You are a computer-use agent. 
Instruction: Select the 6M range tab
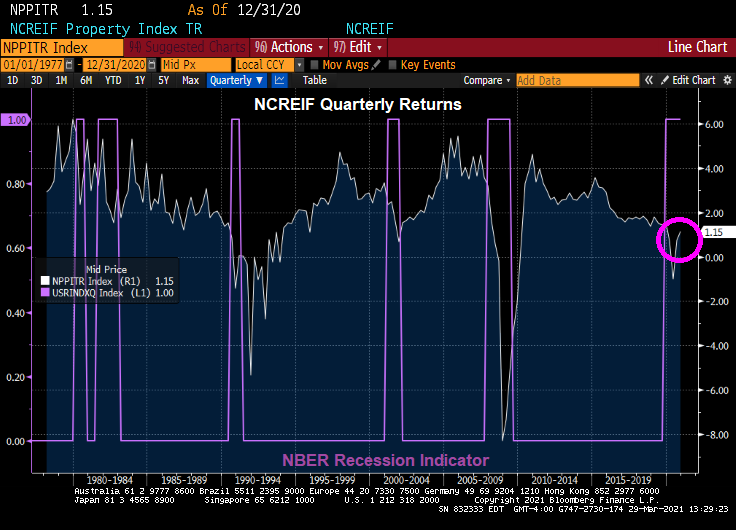tap(86, 80)
